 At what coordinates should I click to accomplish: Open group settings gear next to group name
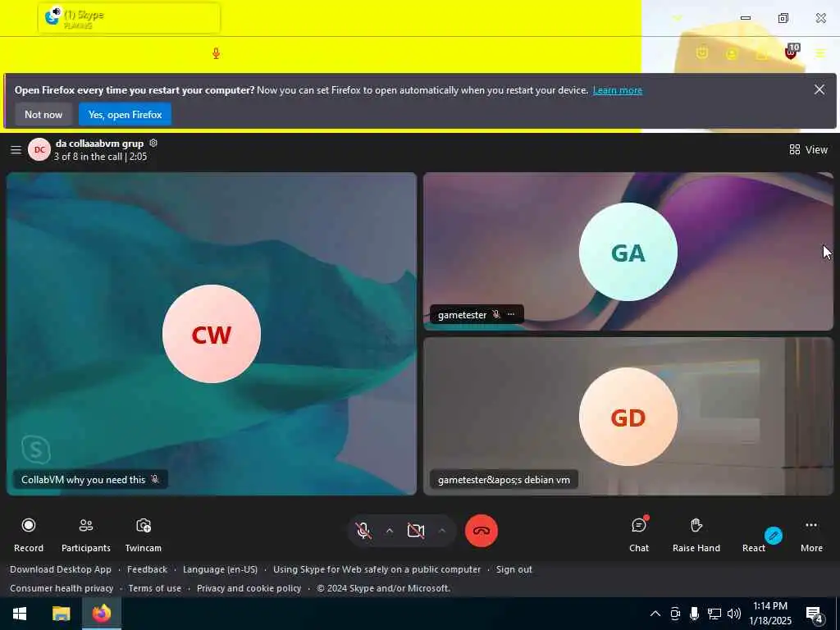pyautogui.click(x=153, y=143)
